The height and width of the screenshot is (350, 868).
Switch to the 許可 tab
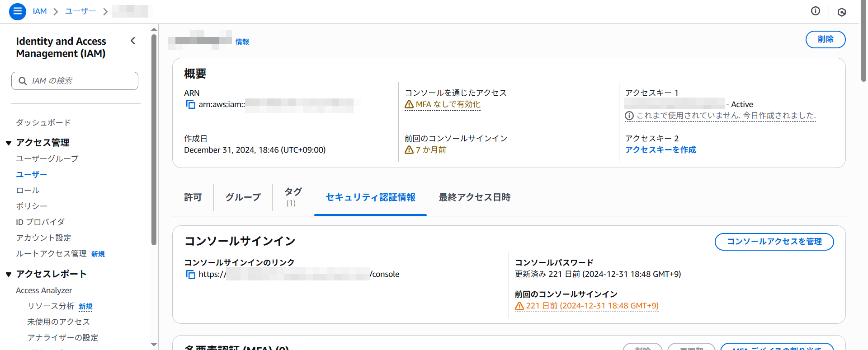(x=193, y=197)
